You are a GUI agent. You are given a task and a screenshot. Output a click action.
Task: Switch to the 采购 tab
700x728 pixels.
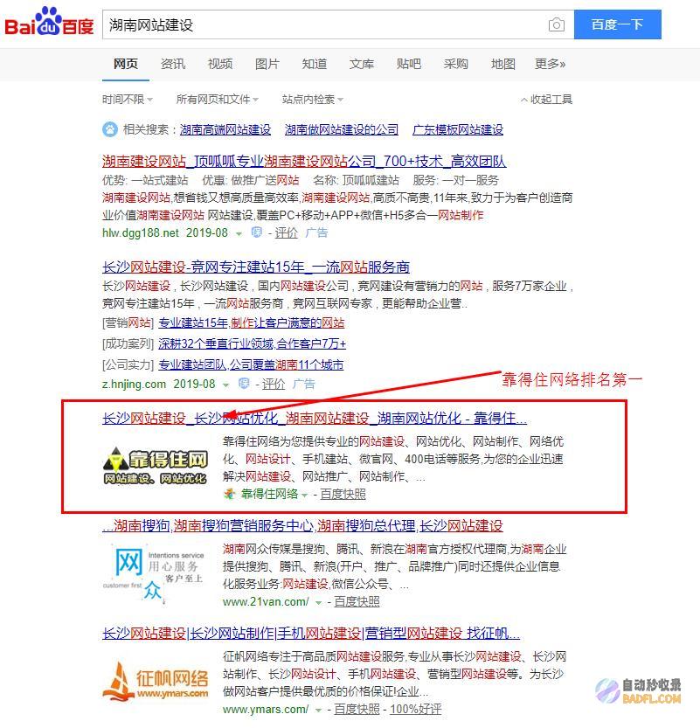coord(456,64)
